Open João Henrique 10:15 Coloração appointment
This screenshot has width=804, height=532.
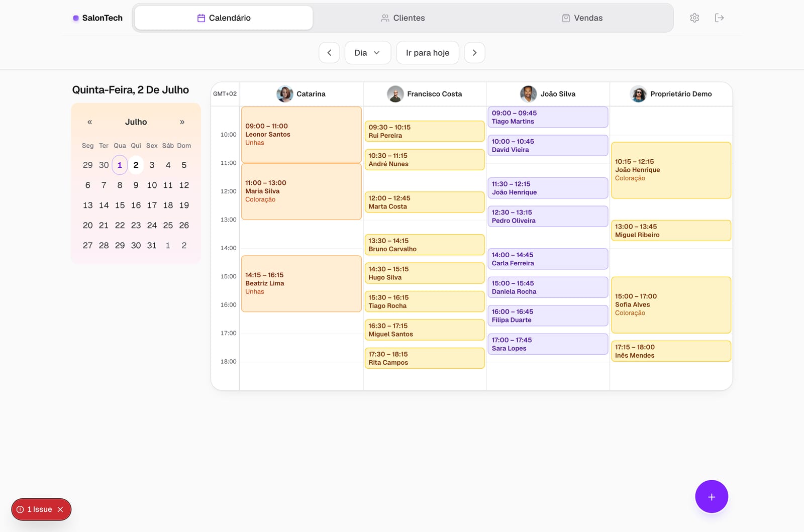point(671,170)
